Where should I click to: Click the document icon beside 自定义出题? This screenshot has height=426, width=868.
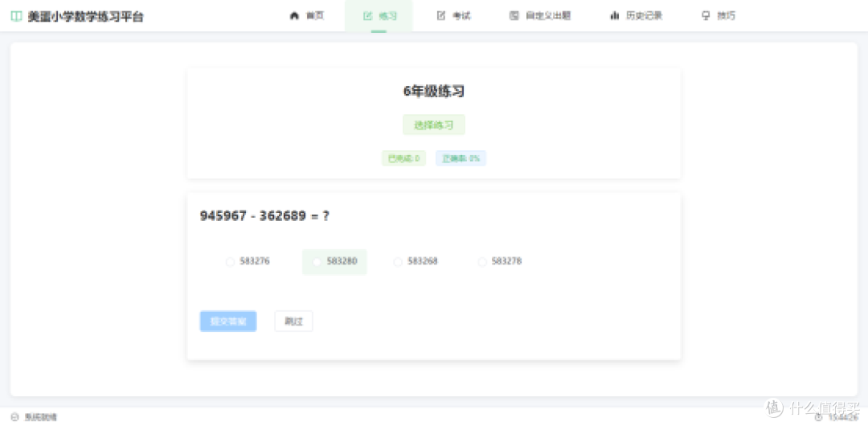[x=514, y=15]
